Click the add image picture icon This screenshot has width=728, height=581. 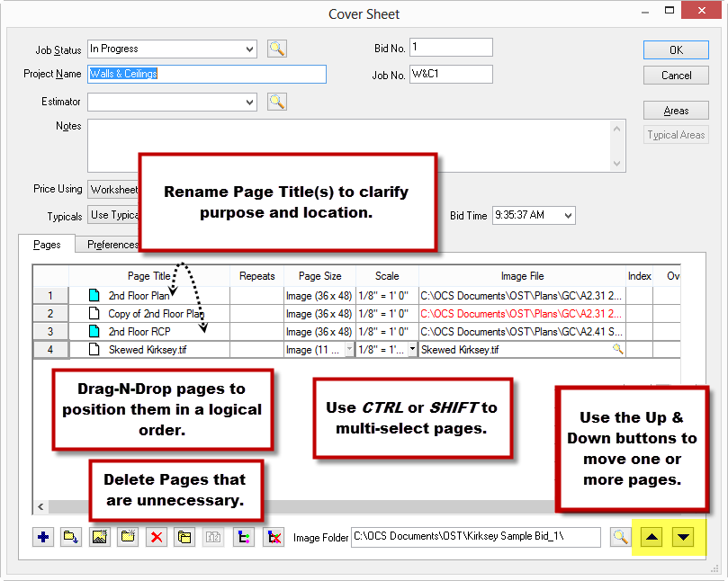(x=99, y=537)
